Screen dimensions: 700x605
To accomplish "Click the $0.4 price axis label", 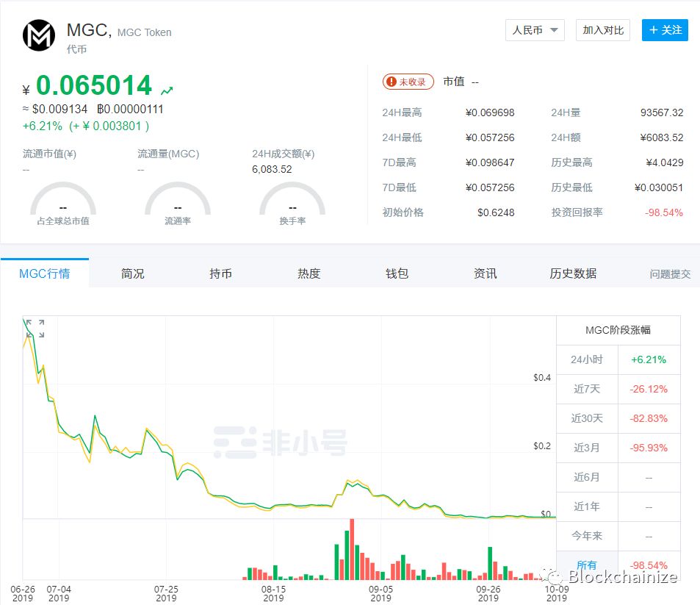I will click(x=542, y=378).
